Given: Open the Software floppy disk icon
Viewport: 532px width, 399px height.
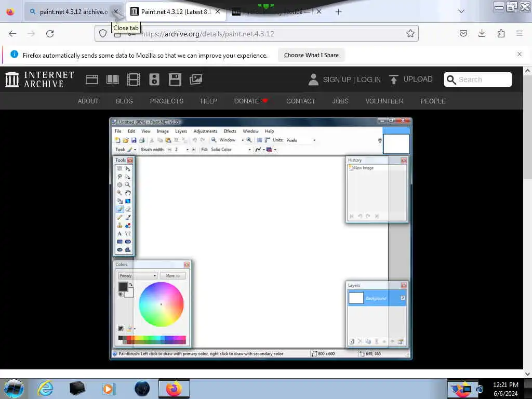Looking at the screenshot, I should (175, 79).
